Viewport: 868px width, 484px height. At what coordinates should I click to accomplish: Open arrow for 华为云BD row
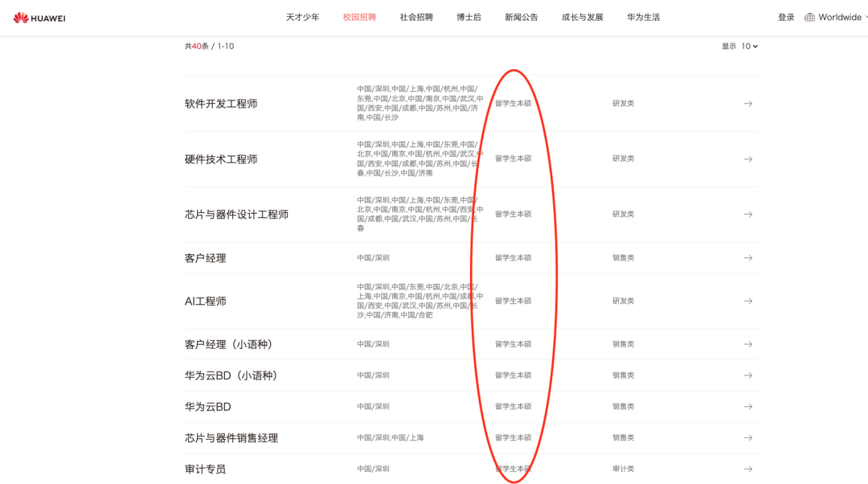(x=748, y=407)
